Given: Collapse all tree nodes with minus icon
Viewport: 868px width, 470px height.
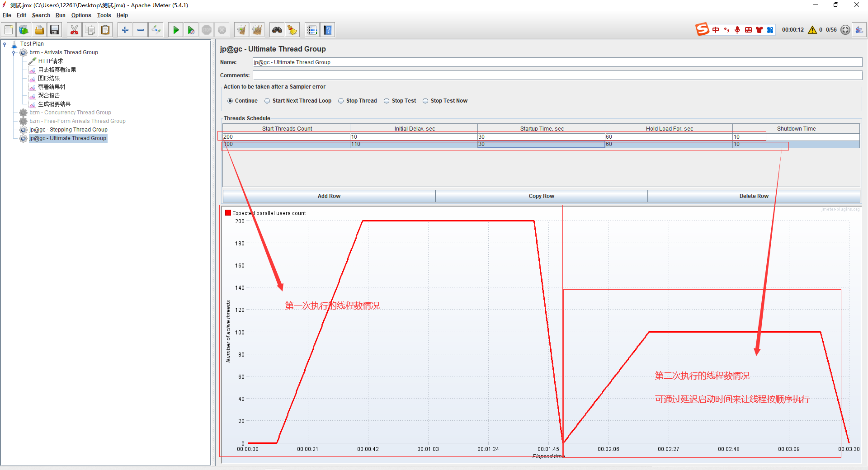Looking at the screenshot, I should pos(141,30).
